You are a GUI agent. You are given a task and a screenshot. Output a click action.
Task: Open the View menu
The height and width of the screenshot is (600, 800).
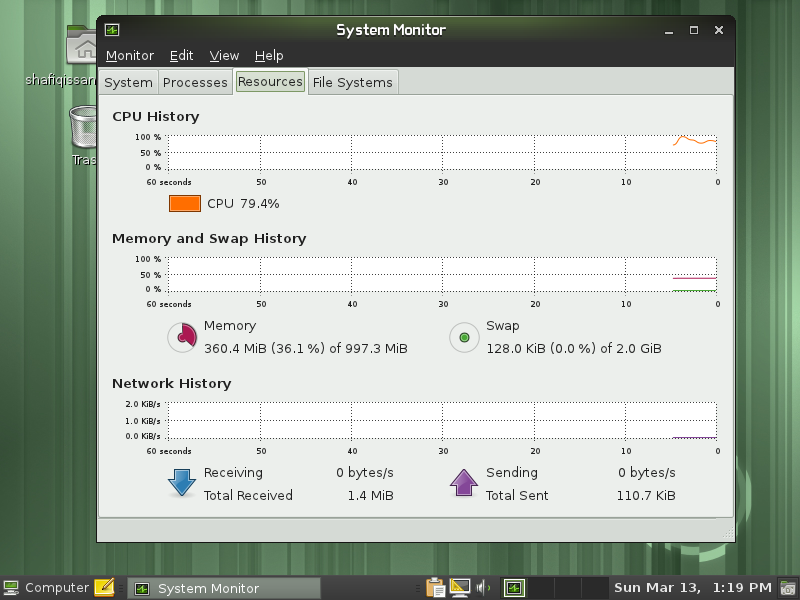(x=224, y=56)
